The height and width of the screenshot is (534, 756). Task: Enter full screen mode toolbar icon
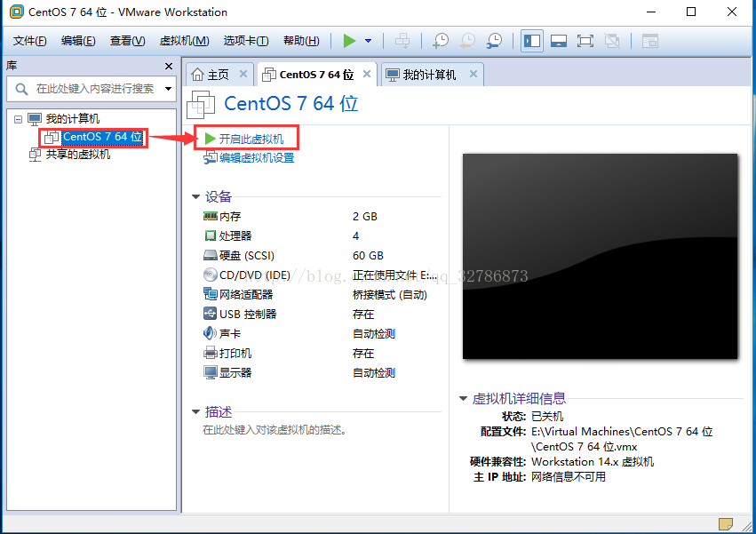[x=585, y=41]
